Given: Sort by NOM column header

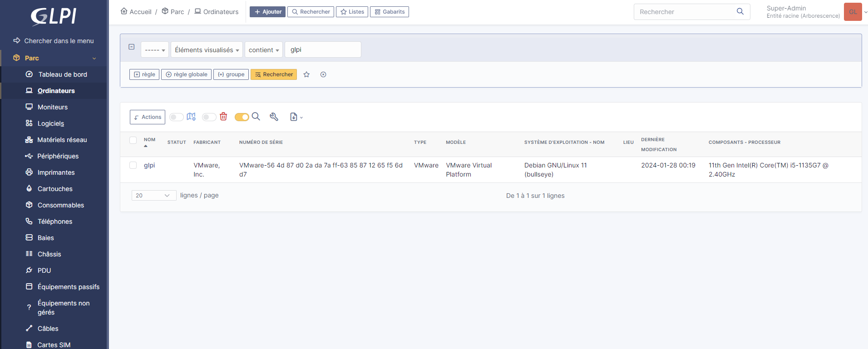Looking at the screenshot, I should pos(149,140).
